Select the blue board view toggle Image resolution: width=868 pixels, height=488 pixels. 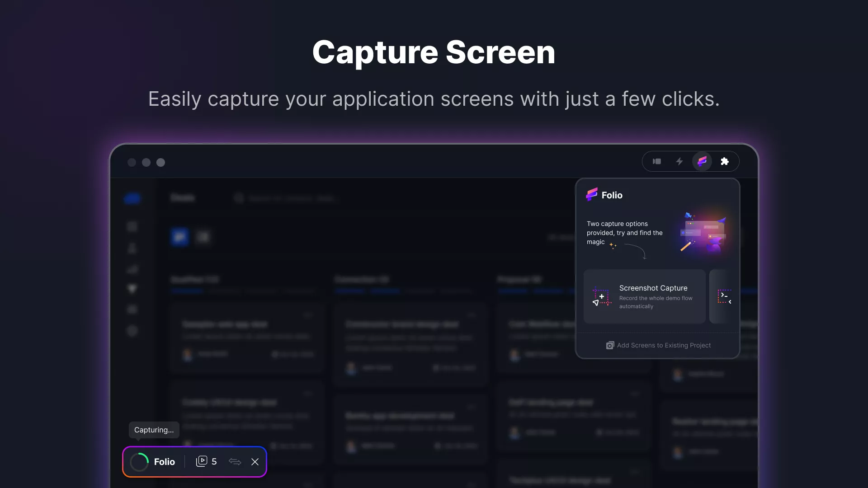[179, 237]
